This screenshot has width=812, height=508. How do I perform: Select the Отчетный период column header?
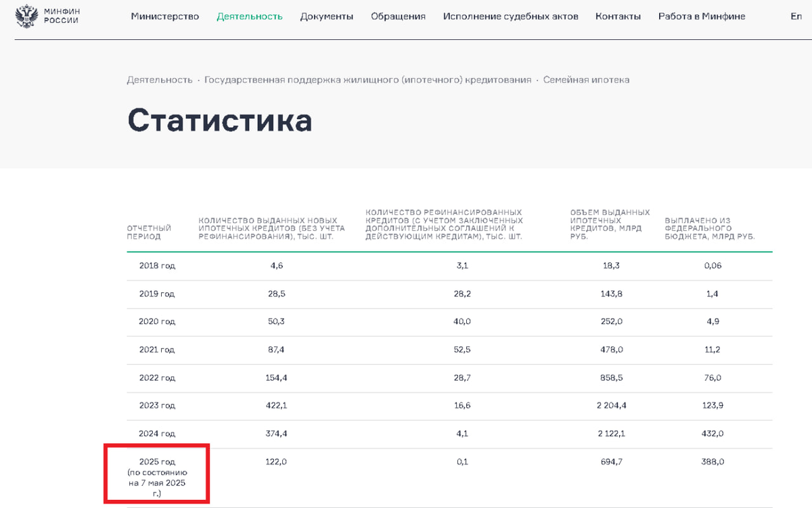pyautogui.click(x=149, y=233)
